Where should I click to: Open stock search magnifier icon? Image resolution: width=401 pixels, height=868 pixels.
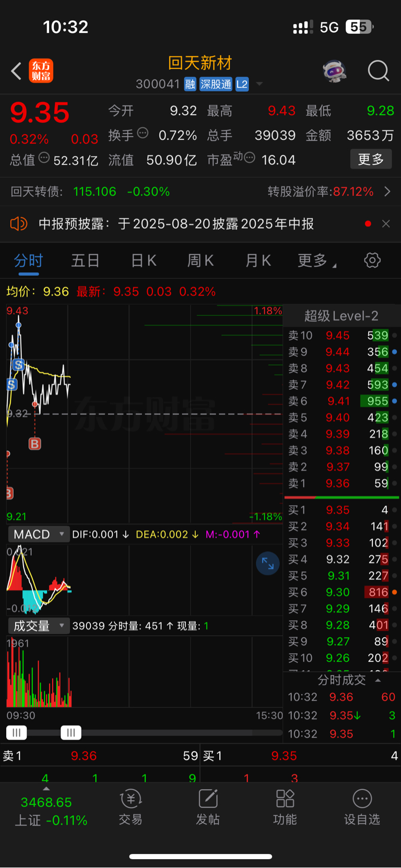click(x=379, y=70)
